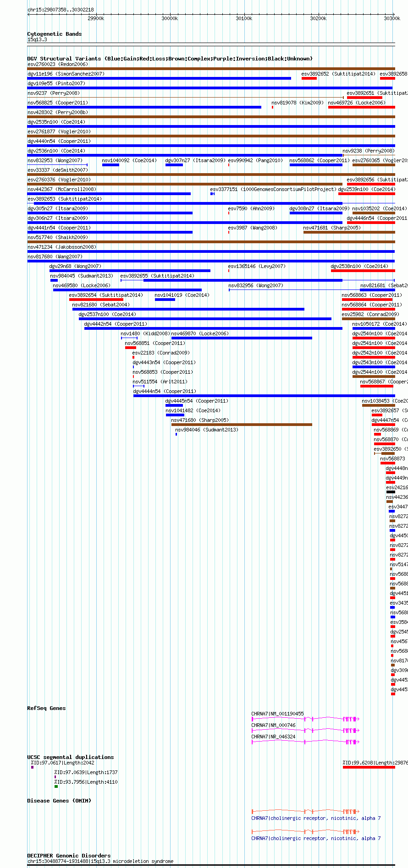
Task: Click the nsv9237 (Perry2008) label
Action: tap(54, 93)
